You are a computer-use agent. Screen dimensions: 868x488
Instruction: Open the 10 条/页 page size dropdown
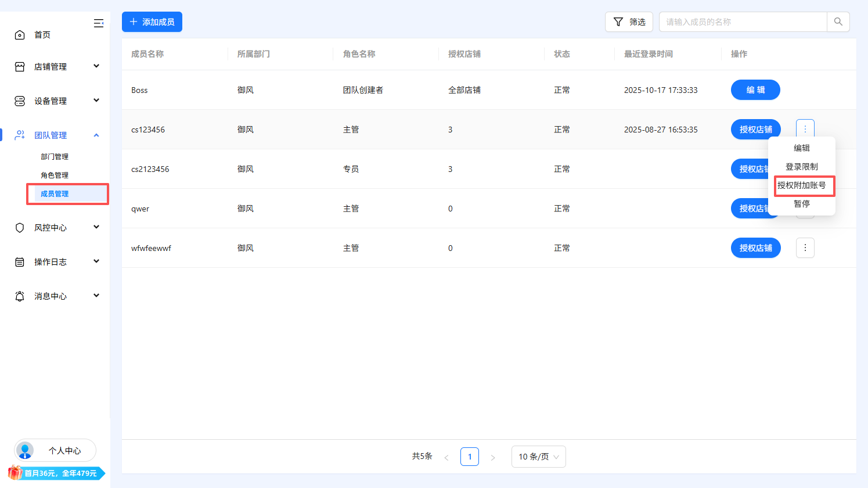[538, 457]
